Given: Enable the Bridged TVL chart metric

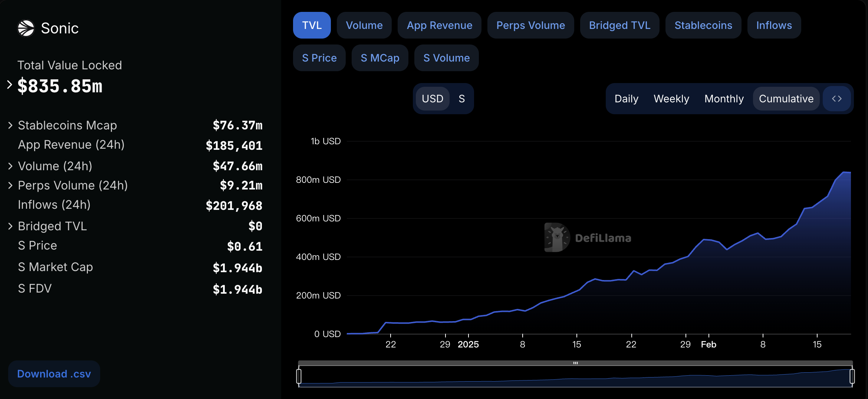Looking at the screenshot, I should 620,25.
